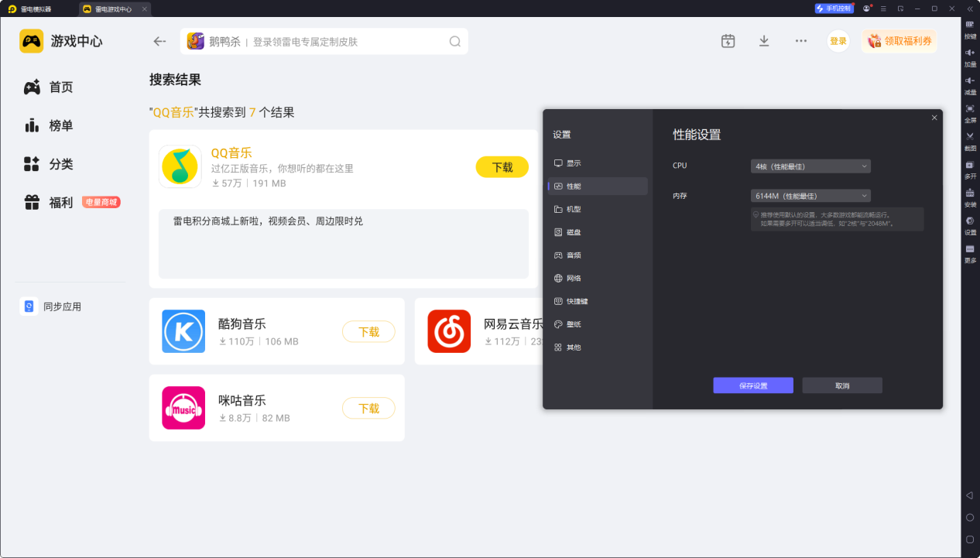
Task: Expand the 内存 memory dropdown
Action: click(810, 196)
